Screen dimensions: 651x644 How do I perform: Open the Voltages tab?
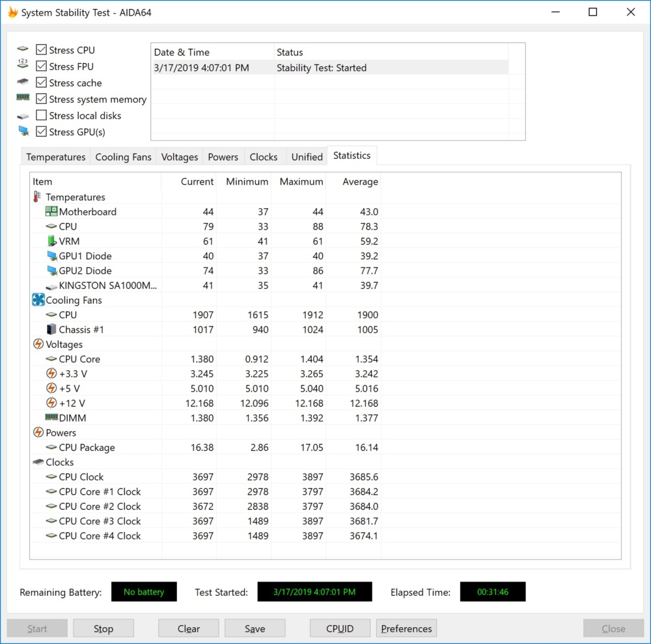[180, 157]
